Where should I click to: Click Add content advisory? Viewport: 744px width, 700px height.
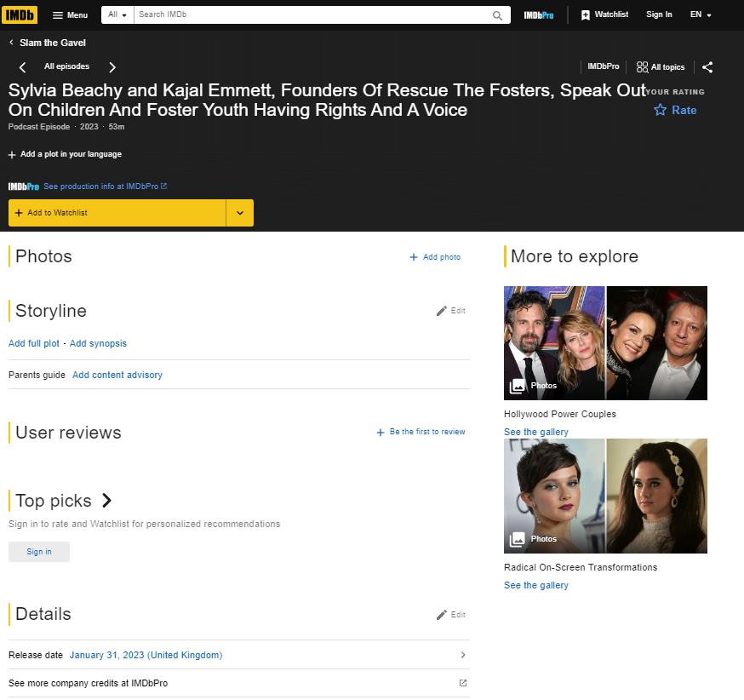click(x=117, y=375)
